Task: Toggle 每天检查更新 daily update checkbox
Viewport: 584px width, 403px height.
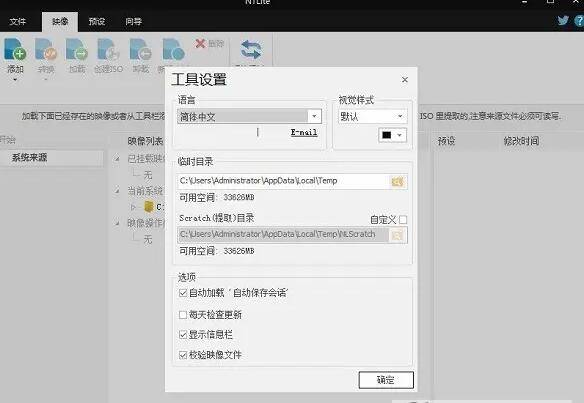Action: point(182,315)
